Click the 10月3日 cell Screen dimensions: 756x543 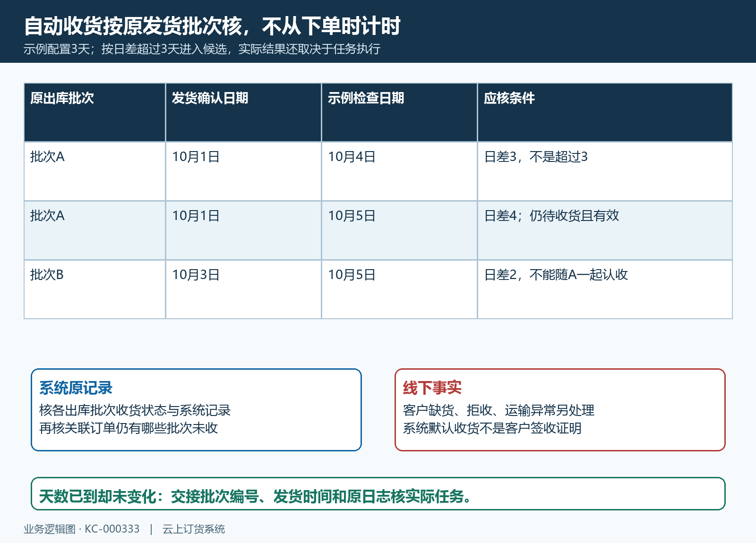(x=243, y=289)
